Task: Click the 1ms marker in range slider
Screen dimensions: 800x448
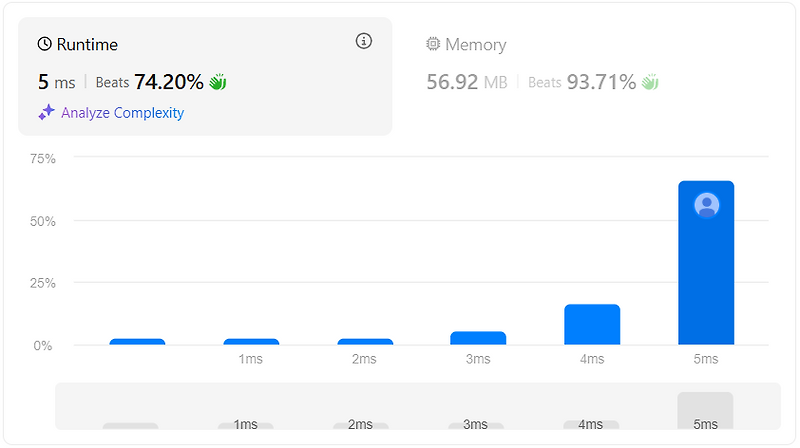Action: pos(245,426)
